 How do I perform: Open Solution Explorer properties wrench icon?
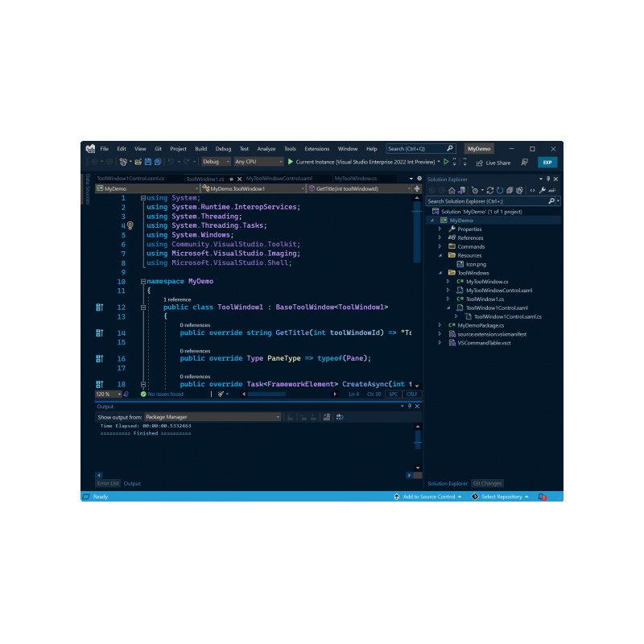542,191
